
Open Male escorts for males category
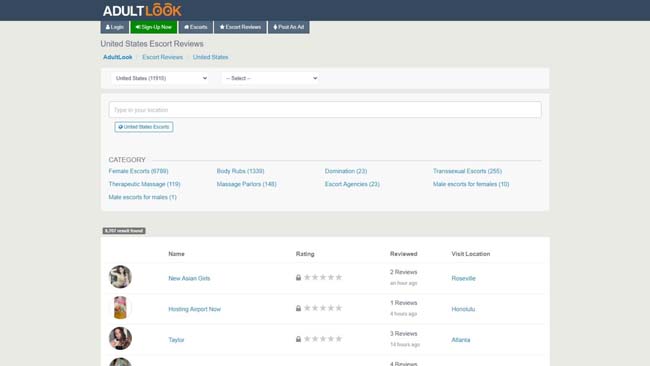coord(143,197)
